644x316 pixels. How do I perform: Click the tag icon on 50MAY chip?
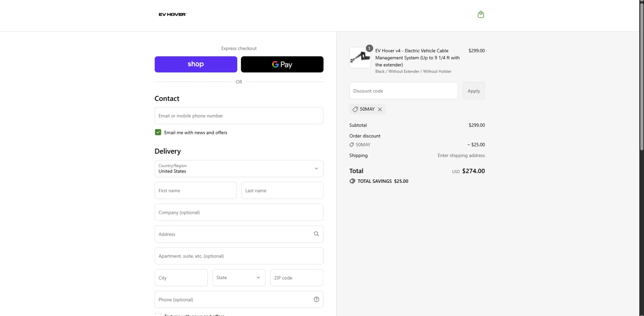click(x=355, y=109)
